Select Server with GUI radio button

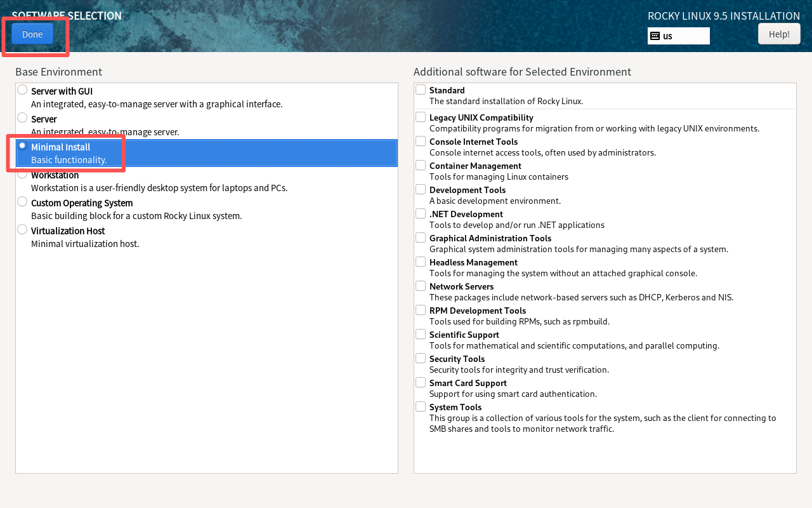(x=22, y=90)
